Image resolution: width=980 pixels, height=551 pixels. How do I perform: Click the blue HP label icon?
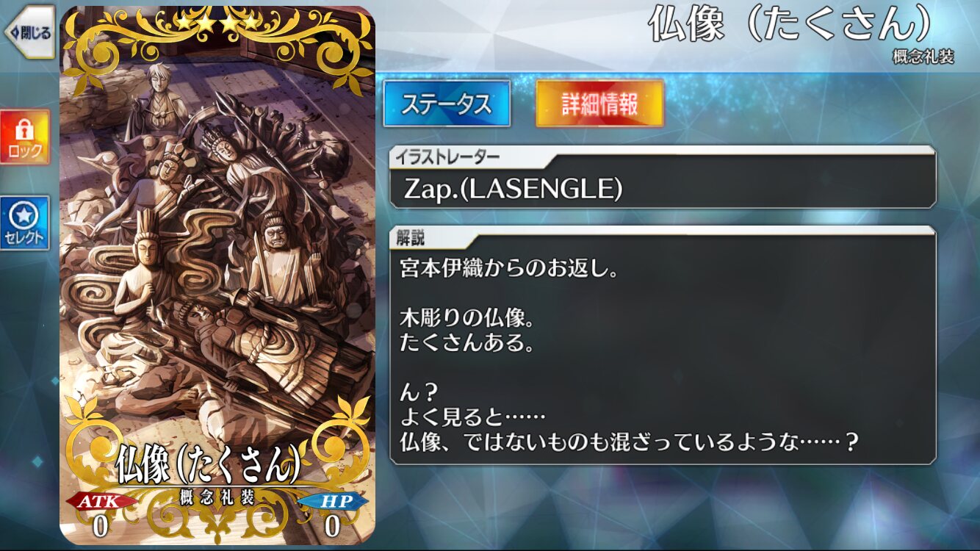[333, 502]
